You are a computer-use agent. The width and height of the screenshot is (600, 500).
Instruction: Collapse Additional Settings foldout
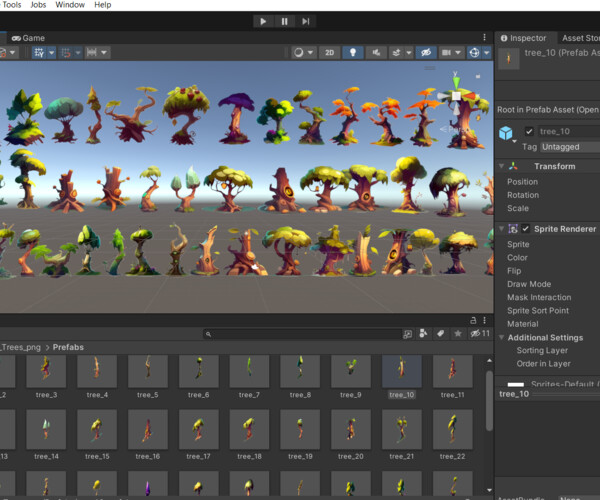(x=501, y=337)
